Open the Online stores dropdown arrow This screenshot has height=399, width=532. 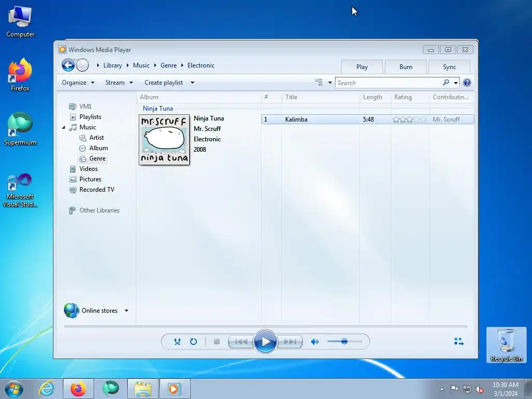126,311
